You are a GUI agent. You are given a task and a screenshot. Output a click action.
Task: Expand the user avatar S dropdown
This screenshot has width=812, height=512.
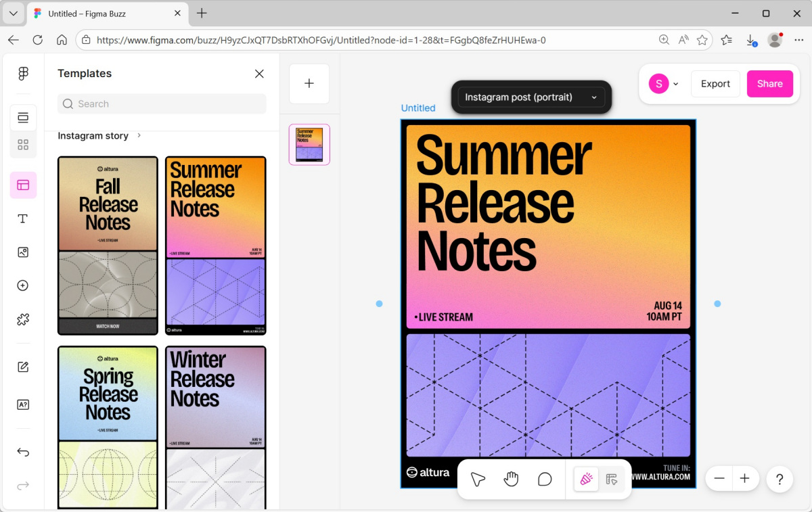coord(664,84)
